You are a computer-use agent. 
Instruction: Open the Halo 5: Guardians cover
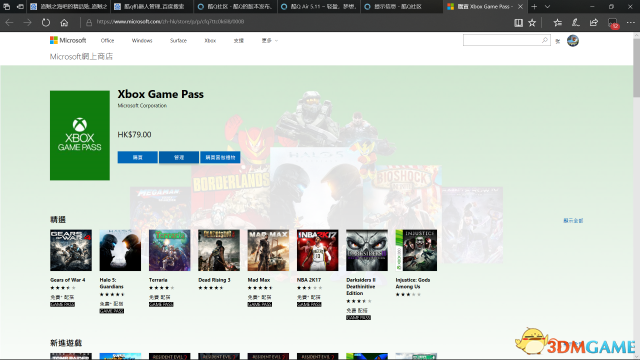pyautogui.click(x=120, y=250)
